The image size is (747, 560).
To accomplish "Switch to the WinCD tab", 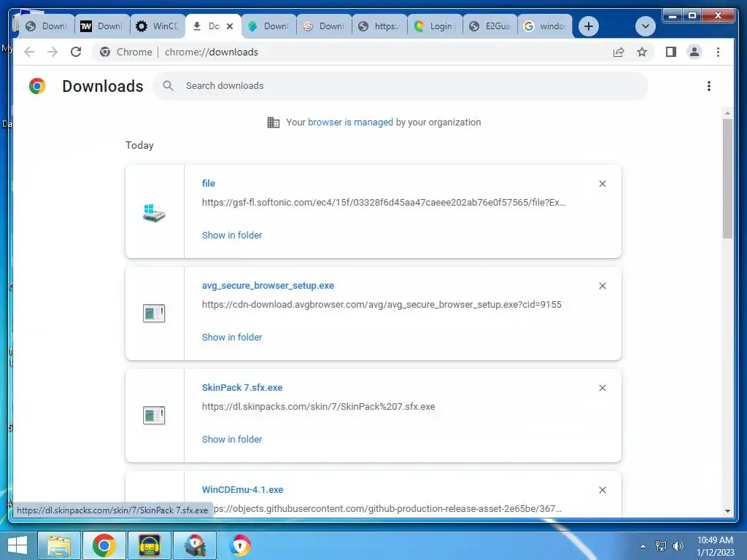I will point(158,26).
